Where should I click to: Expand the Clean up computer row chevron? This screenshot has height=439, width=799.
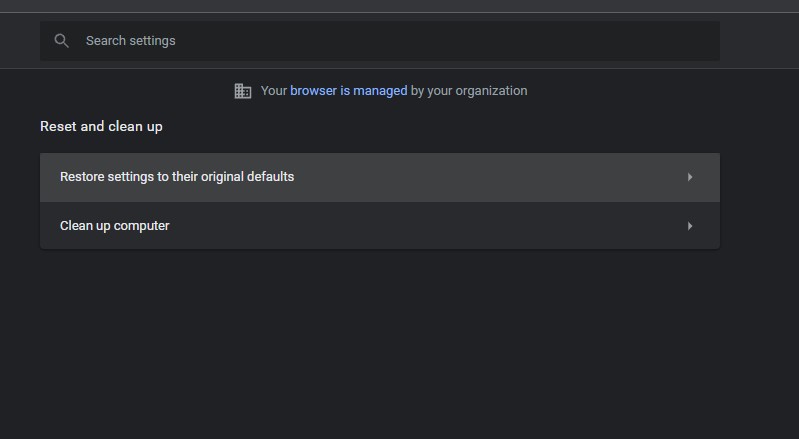tap(690, 226)
